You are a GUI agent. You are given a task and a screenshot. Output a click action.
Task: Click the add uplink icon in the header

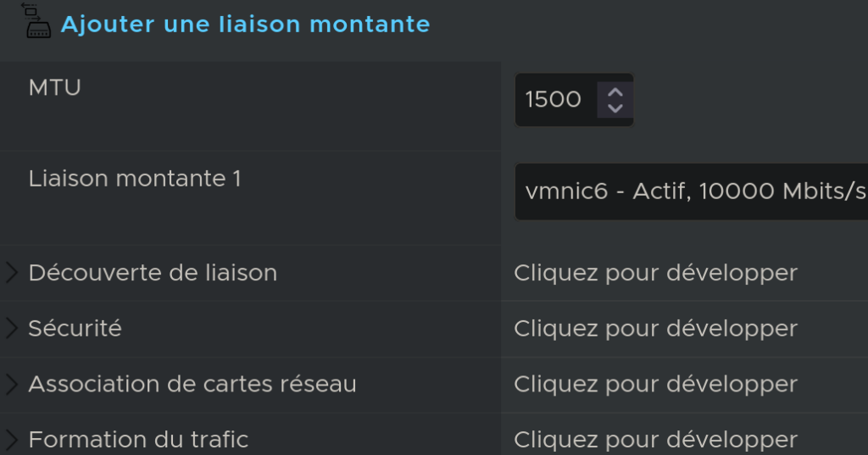(x=34, y=23)
